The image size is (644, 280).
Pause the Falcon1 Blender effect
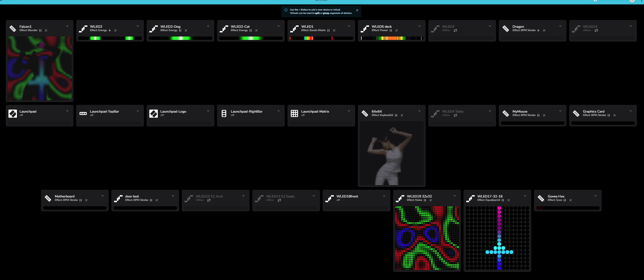(x=40, y=30)
